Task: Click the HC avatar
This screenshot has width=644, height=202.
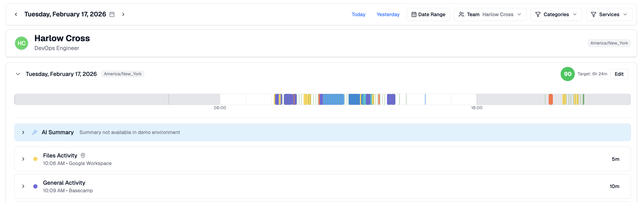Action: tap(22, 43)
